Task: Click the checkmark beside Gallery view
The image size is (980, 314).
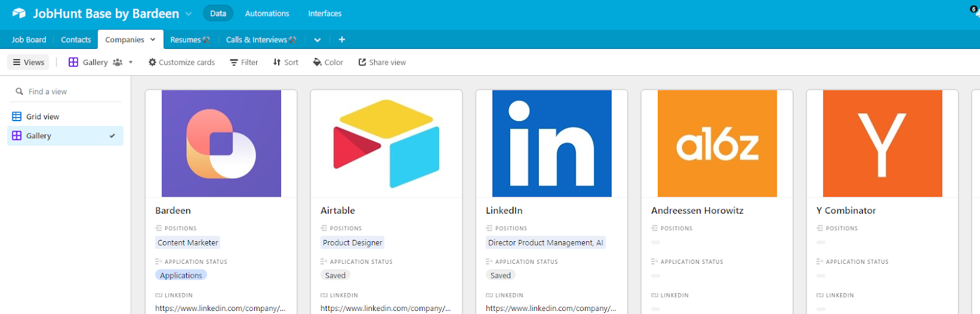Action: [x=112, y=136]
